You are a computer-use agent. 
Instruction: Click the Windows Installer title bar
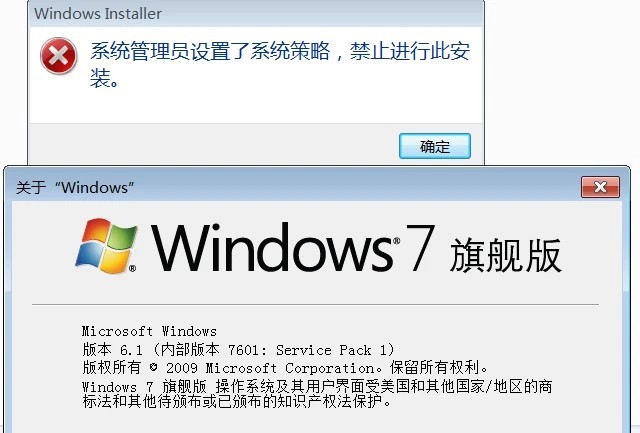[x=256, y=13]
